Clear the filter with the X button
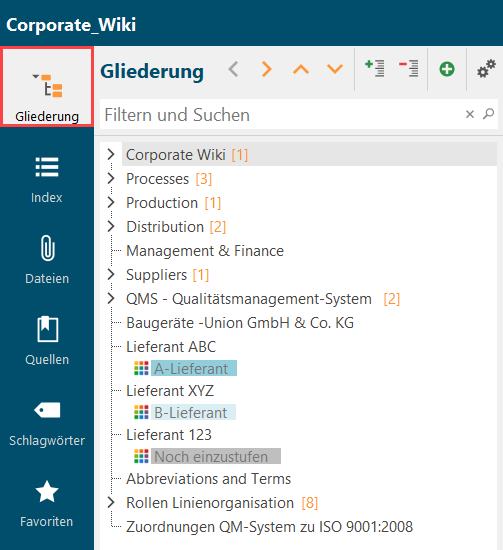Image resolution: width=503 pixels, height=550 pixels. pos(470,114)
